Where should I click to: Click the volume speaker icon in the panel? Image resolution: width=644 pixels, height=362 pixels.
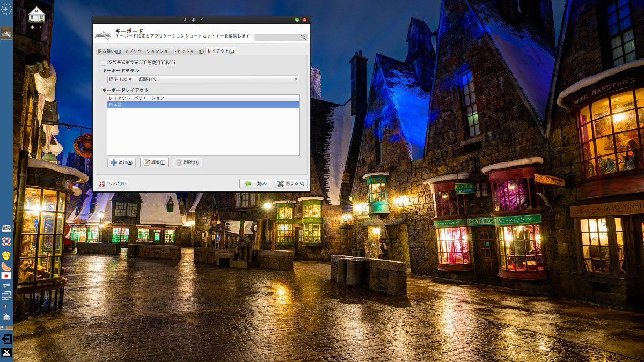6,306
